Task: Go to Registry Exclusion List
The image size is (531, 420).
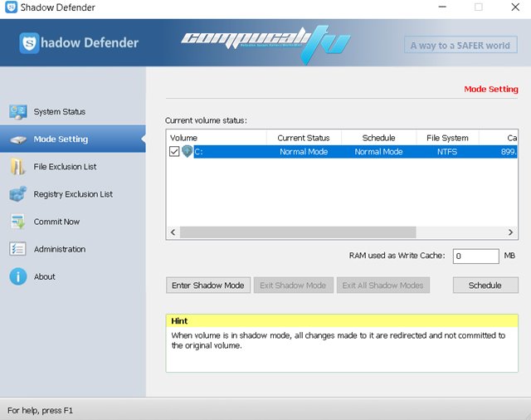Action: [73, 194]
